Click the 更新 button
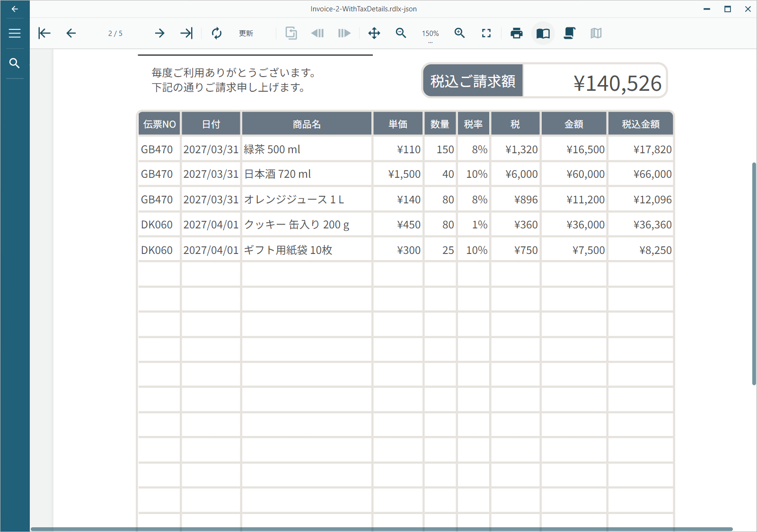 tap(246, 33)
